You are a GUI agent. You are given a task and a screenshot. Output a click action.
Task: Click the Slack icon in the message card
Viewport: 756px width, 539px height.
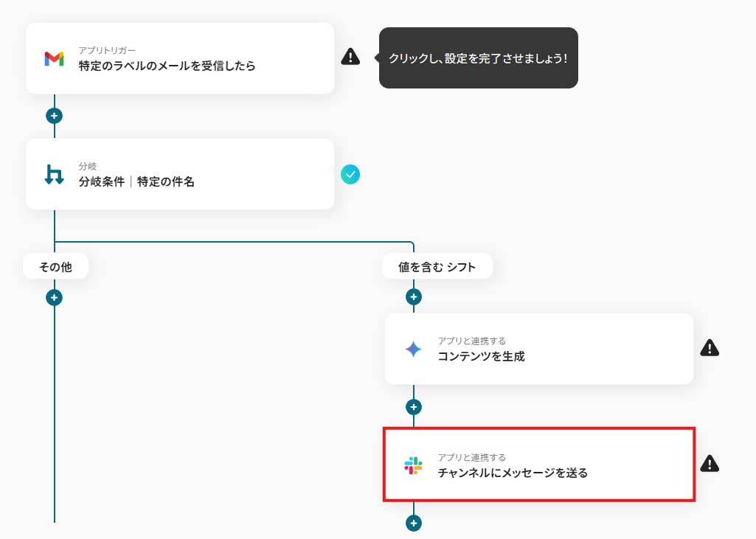tap(413, 465)
